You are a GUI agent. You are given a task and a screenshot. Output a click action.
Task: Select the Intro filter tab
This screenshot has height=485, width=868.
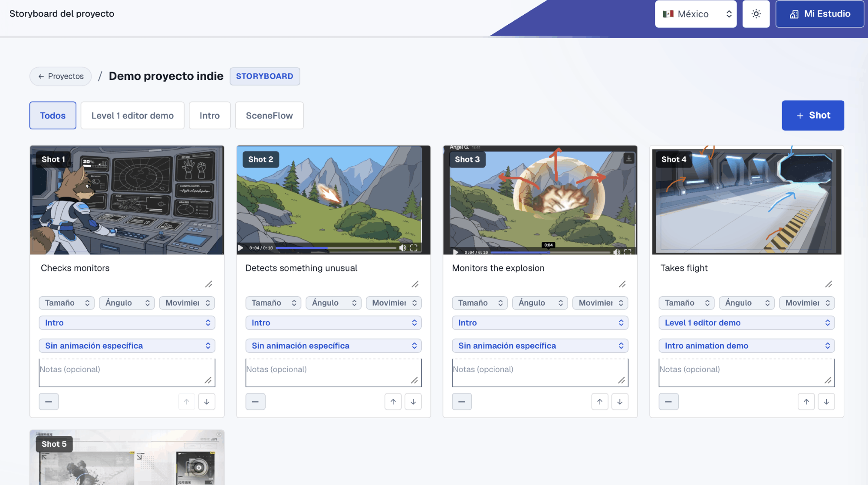pos(210,115)
